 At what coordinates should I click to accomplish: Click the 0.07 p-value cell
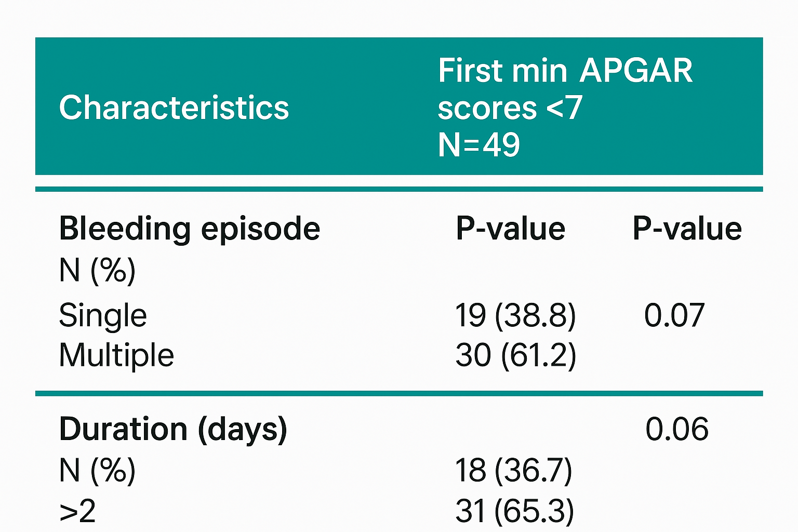point(674,315)
